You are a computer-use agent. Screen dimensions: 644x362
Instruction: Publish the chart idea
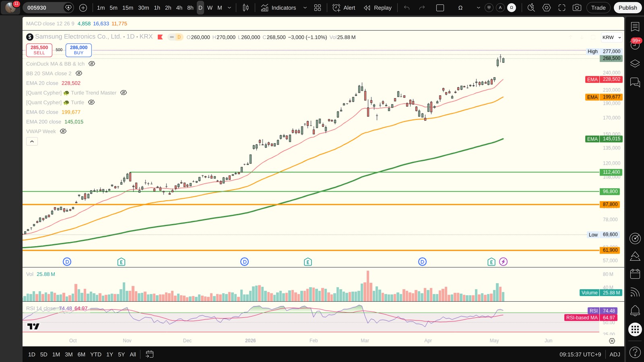coord(627,8)
